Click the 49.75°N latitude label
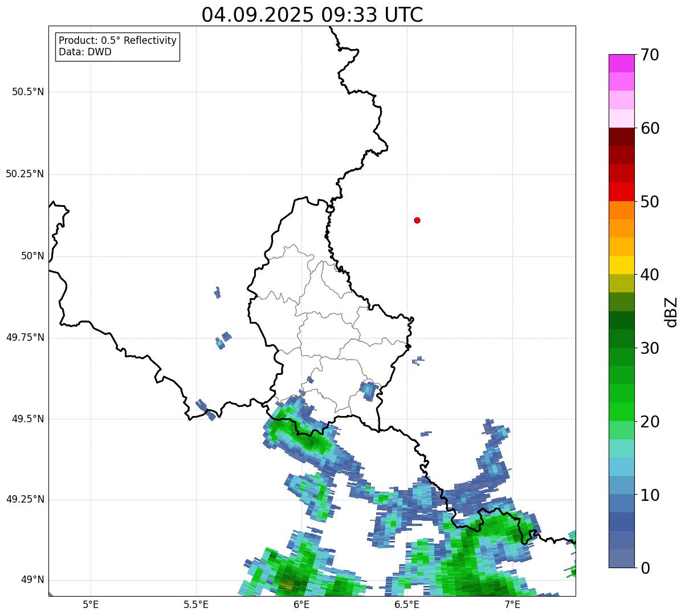The height and width of the screenshot is (616, 685). coord(25,337)
